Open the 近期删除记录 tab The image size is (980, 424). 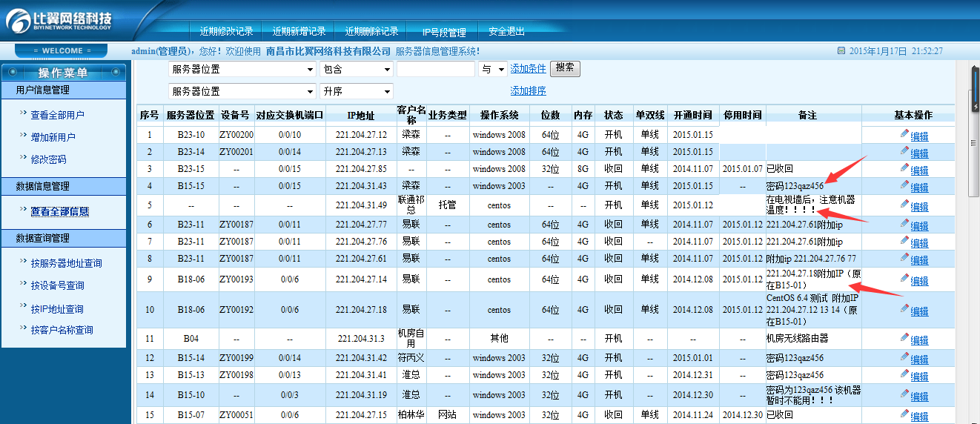tap(371, 31)
